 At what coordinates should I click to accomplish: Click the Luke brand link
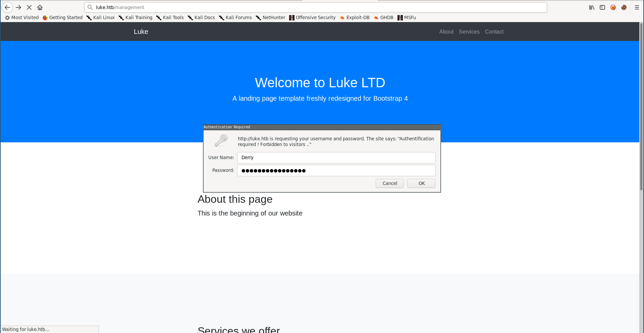click(141, 32)
